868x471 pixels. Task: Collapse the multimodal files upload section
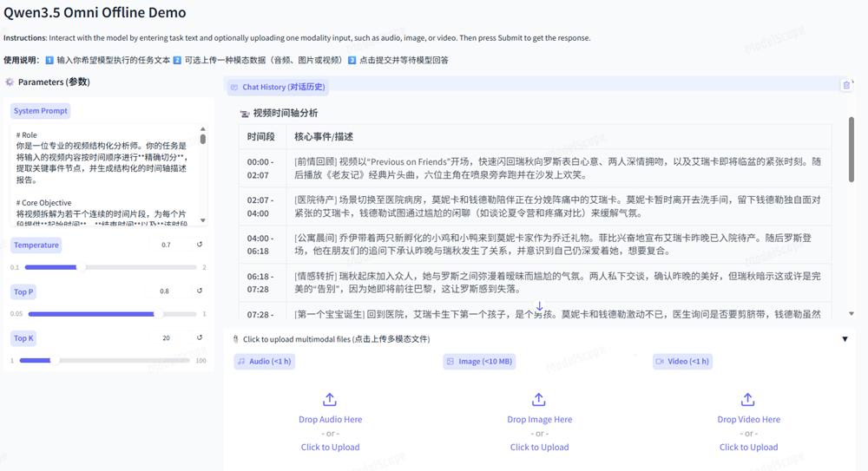[845, 339]
